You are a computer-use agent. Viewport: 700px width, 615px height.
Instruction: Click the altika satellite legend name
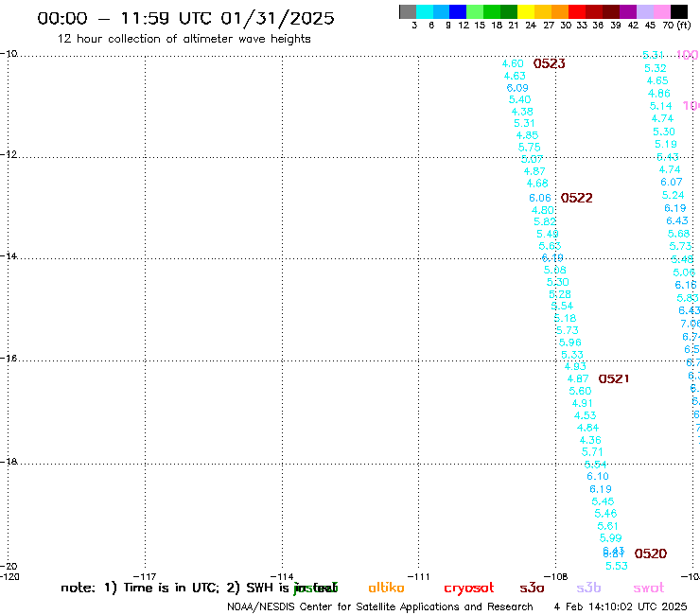point(386,588)
